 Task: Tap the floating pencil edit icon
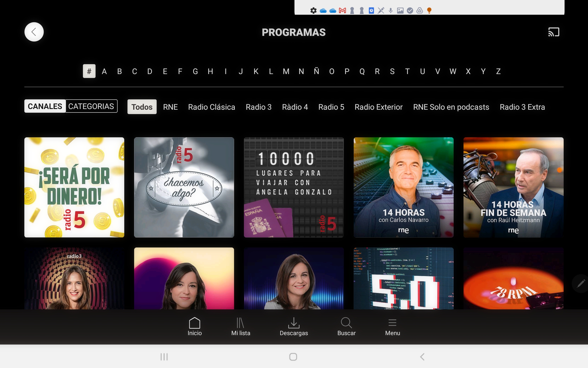point(581,283)
